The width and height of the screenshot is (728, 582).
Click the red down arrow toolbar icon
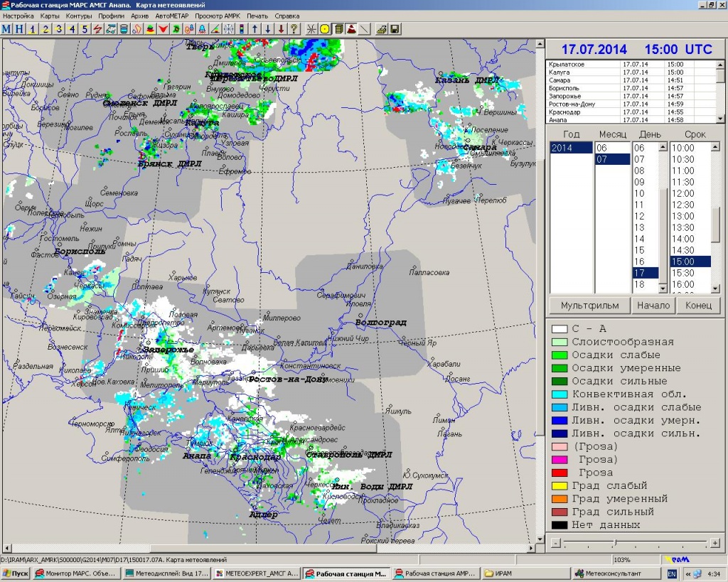coord(282,29)
